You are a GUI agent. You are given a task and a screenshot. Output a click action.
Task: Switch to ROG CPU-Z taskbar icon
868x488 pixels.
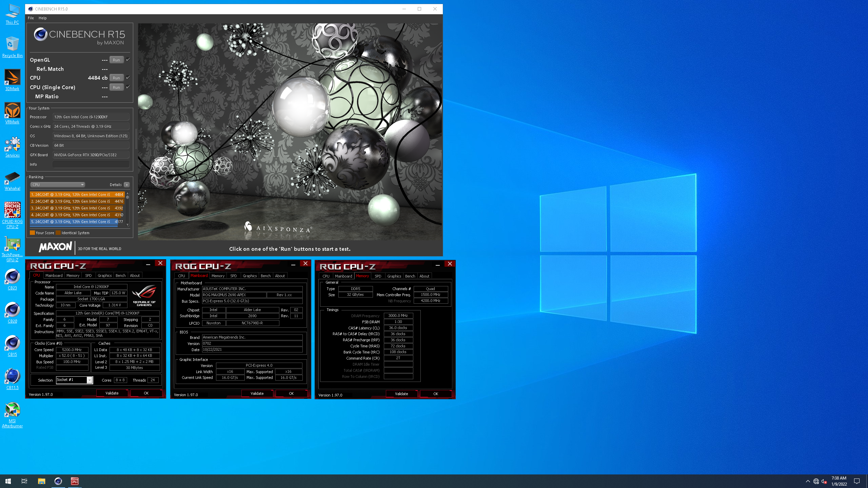pyautogui.click(x=75, y=481)
